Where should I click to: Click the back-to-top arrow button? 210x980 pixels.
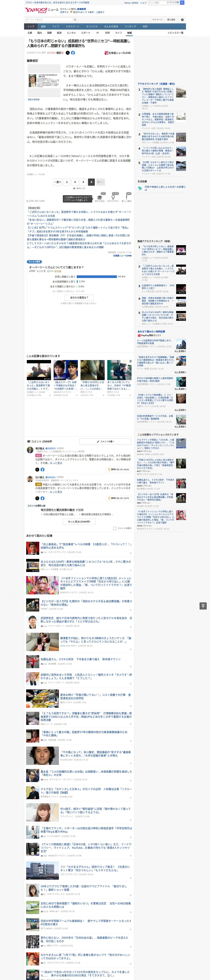point(203,606)
